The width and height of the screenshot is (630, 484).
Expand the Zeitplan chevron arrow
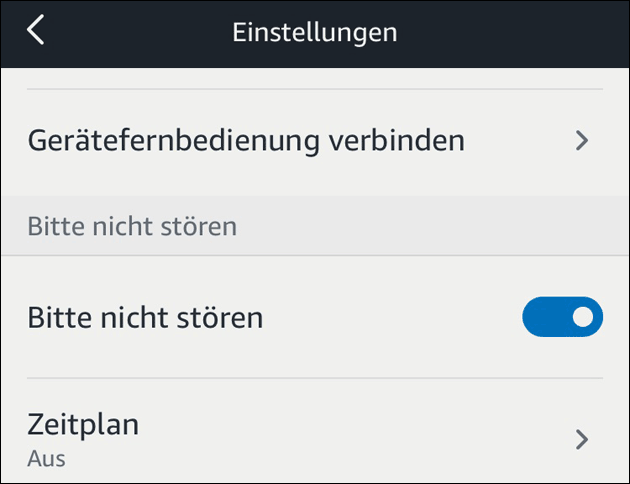coord(584,438)
